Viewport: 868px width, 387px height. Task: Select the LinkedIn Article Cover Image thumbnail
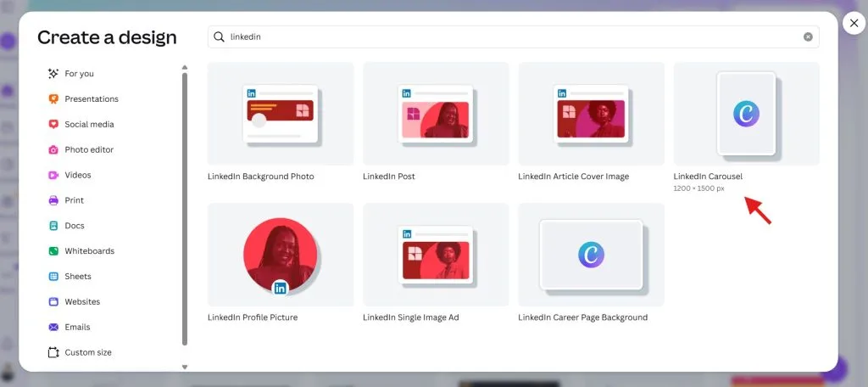(591, 114)
